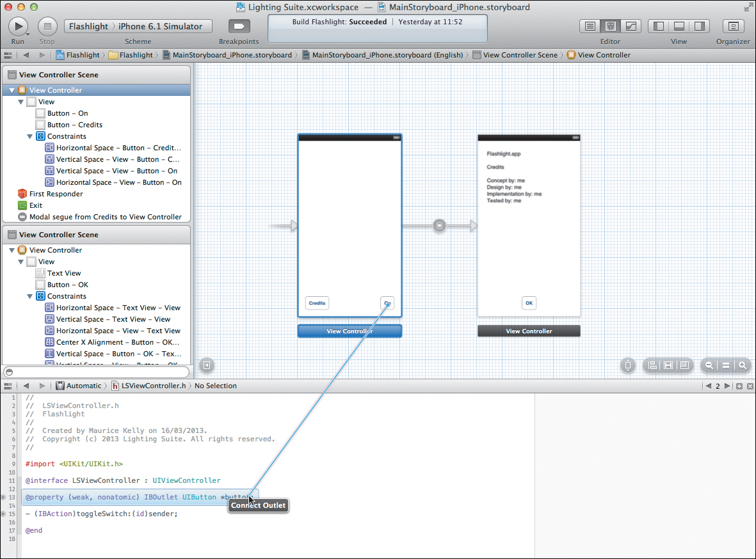Click the outline filter search field
The height and width of the screenshot is (559, 756).
[97, 372]
